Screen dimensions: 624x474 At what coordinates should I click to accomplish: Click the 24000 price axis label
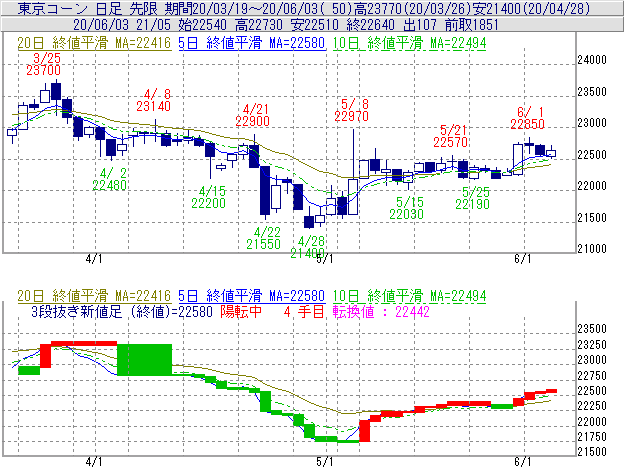tap(592, 60)
